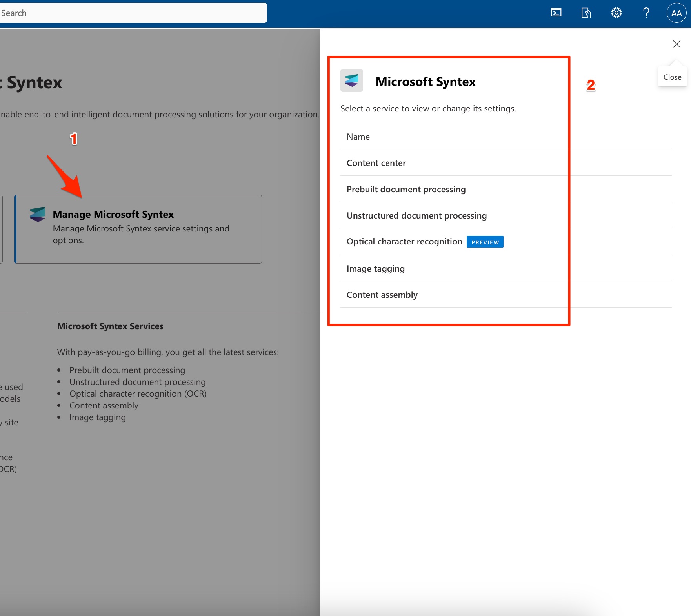Open the PowerShell command shell icon

[x=556, y=13]
